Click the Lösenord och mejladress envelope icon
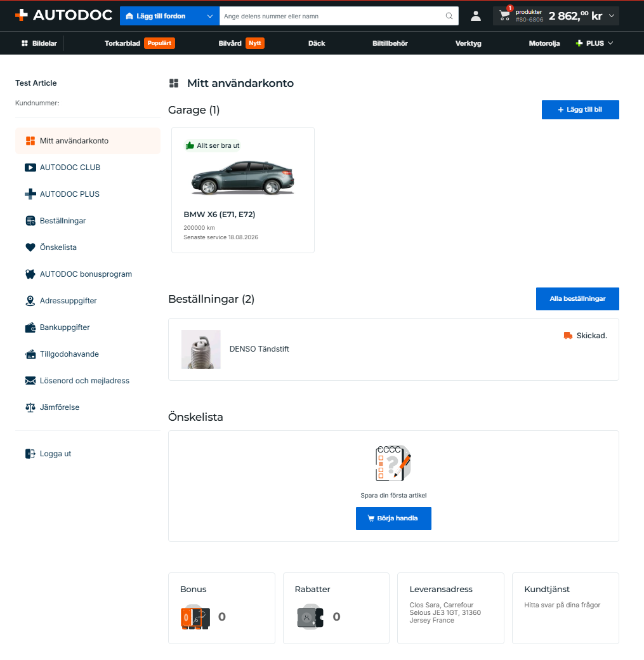The height and width of the screenshot is (660, 644). click(x=30, y=381)
